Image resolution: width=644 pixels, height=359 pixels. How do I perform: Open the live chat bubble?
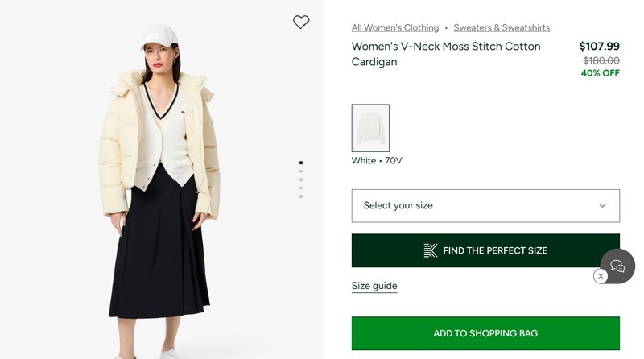point(617,266)
